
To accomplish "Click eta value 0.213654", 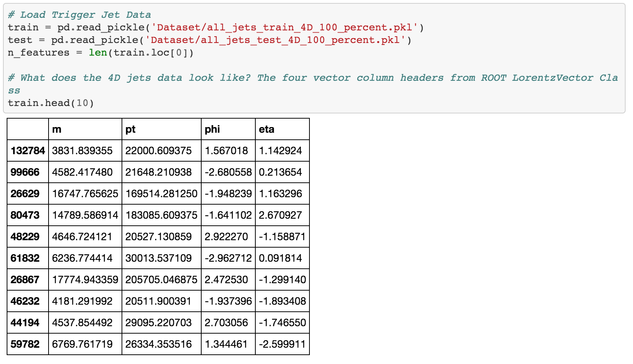I will click(281, 172).
